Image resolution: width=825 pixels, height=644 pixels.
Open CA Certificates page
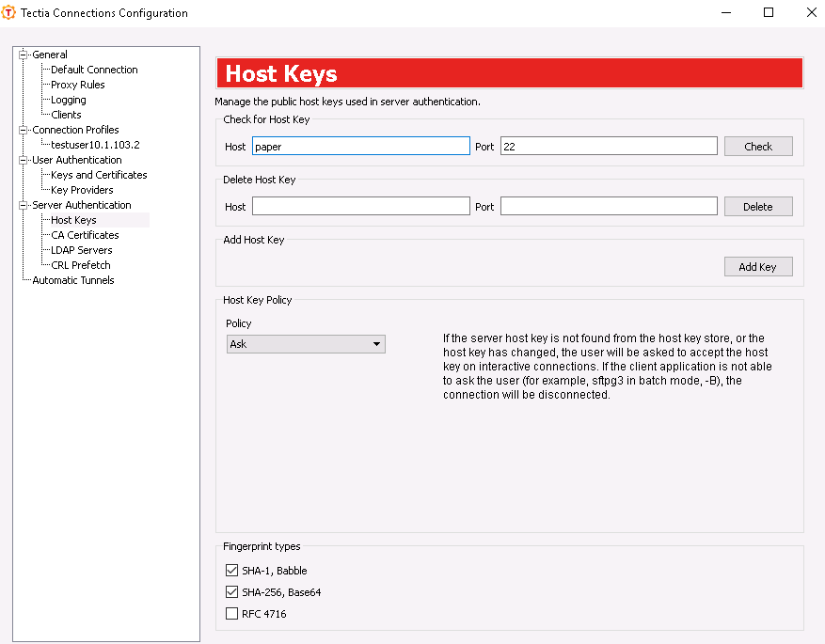tap(85, 235)
